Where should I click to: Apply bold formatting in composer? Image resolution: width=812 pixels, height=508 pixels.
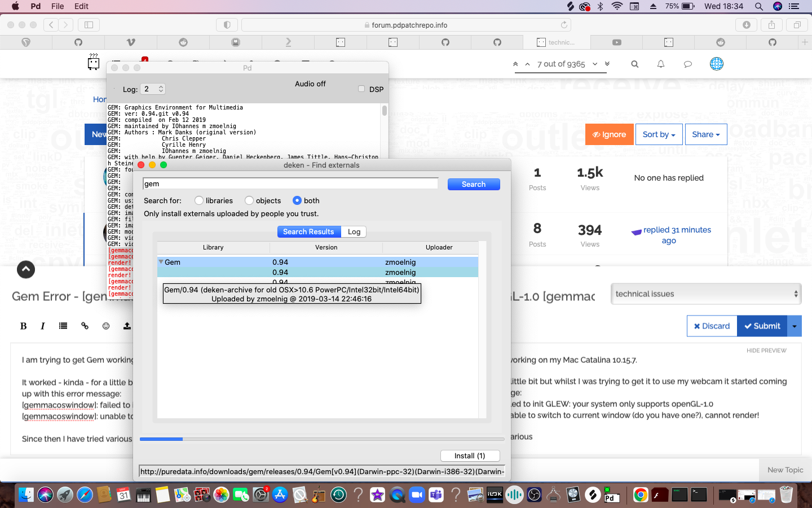coord(24,326)
